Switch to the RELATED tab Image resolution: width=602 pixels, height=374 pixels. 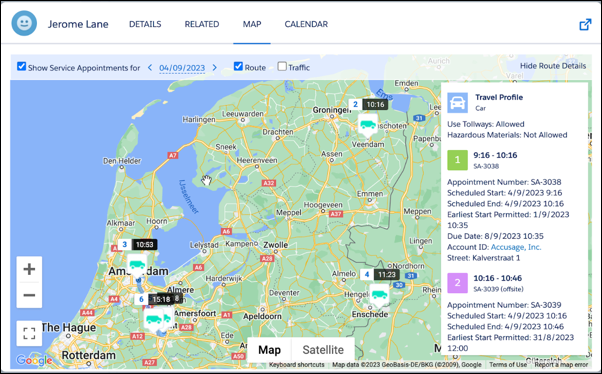[x=202, y=24]
